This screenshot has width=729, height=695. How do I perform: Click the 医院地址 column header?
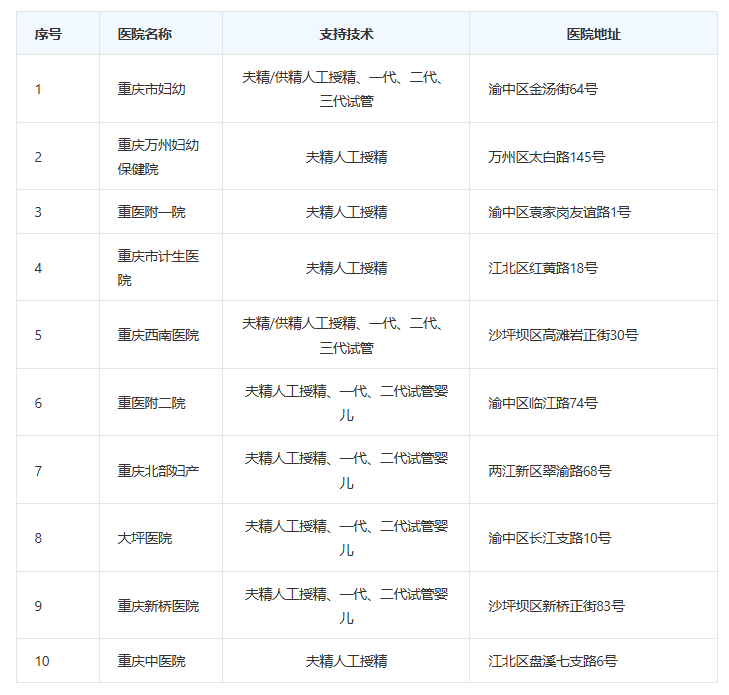pos(593,34)
